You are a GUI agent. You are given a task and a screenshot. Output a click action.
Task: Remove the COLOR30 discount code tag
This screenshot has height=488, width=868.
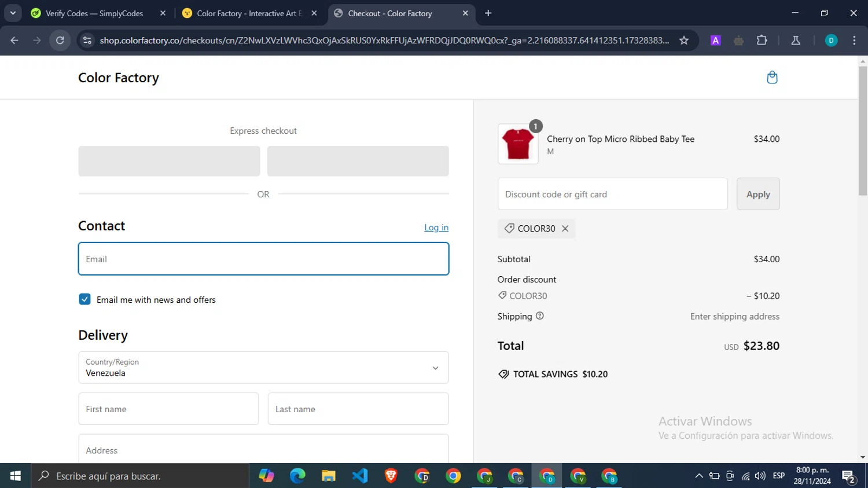click(x=565, y=229)
